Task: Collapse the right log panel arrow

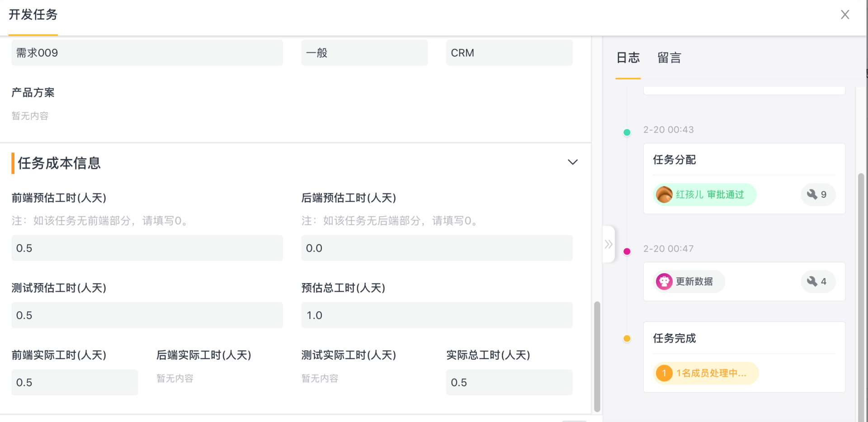Action: coord(609,244)
